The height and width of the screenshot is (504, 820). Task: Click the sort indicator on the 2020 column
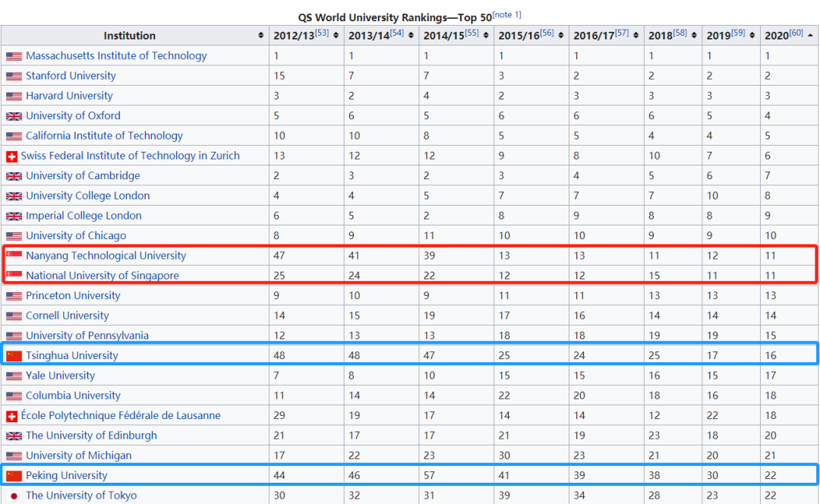[x=810, y=36]
